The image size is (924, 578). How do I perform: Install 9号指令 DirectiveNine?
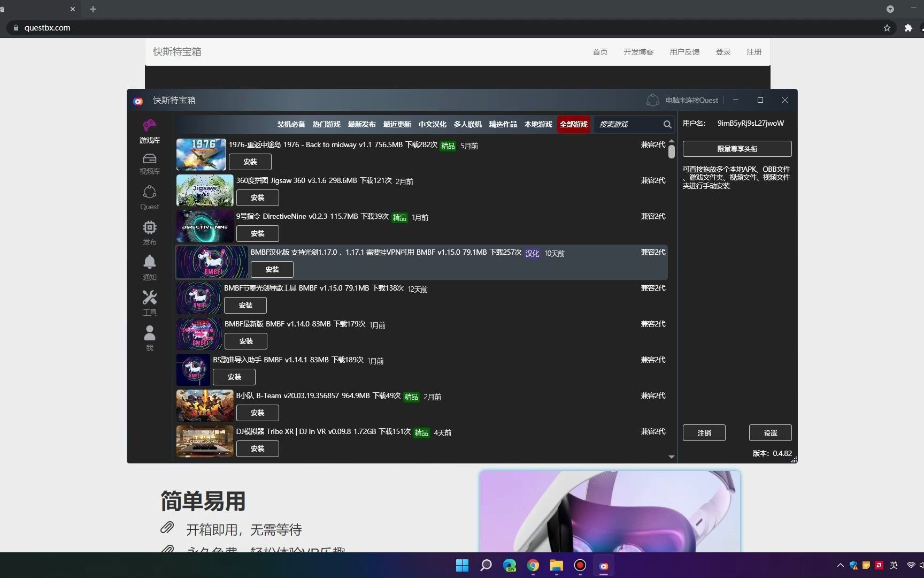(258, 233)
